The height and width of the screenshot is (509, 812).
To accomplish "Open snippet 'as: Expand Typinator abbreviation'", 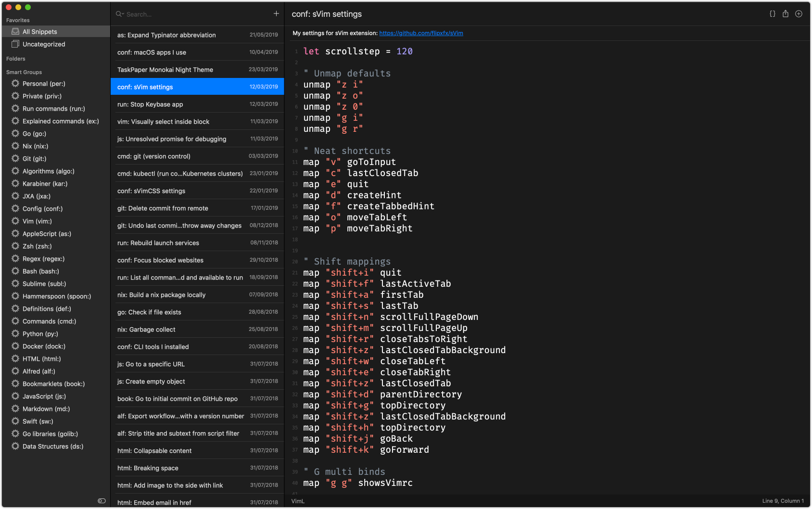I will (x=197, y=35).
